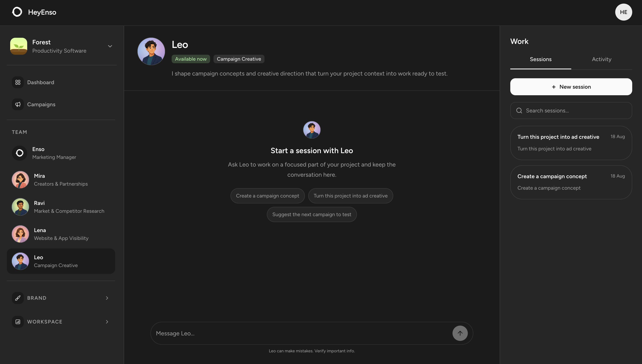Expand the Forest project switcher chevron
The image size is (642, 364).
tap(110, 46)
